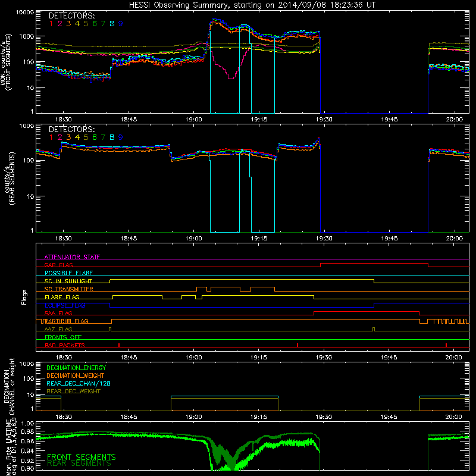Select green detector 6 in rear segments legend
Screen dimensions: 476x476
pyautogui.click(x=95, y=137)
